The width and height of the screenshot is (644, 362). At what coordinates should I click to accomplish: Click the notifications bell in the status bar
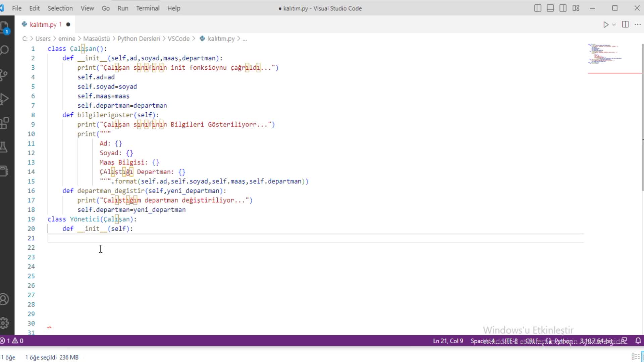638,341
